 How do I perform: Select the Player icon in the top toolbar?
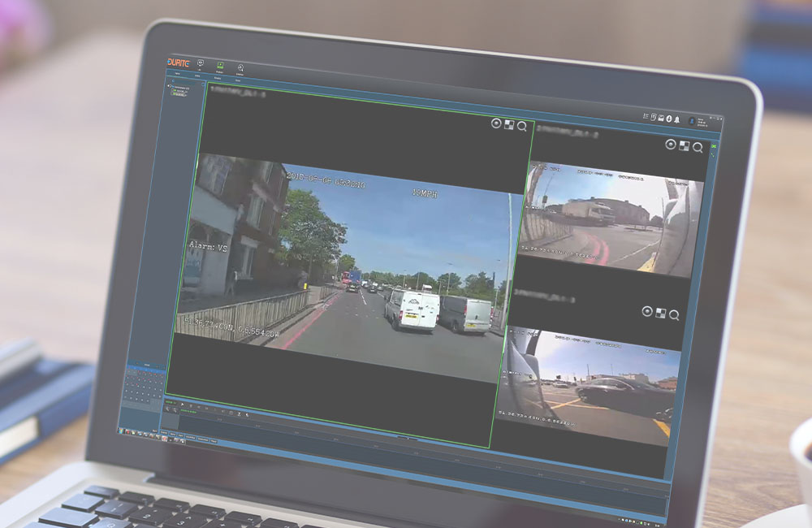pos(220,66)
